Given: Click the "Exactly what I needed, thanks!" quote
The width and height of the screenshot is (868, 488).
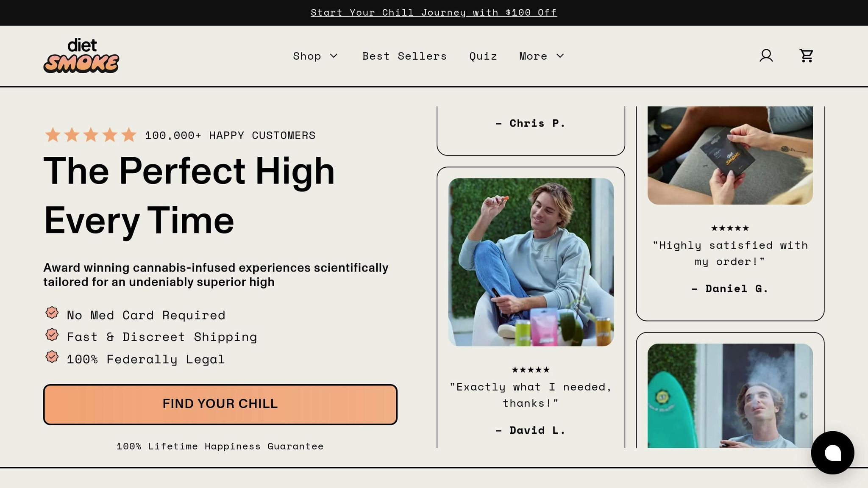Looking at the screenshot, I should click(531, 395).
